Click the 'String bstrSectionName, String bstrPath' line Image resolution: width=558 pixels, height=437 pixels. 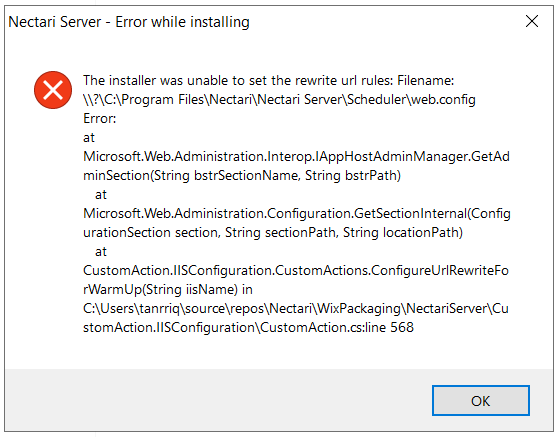[x=242, y=175]
